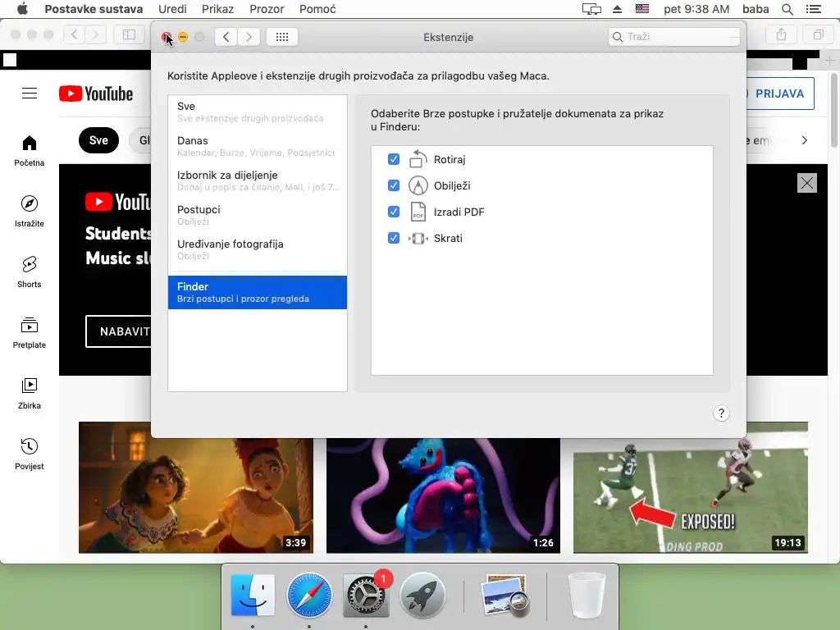Click the Rotiraj rotate icon
This screenshot has height=630, width=840.
pyautogui.click(x=418, y=159)
